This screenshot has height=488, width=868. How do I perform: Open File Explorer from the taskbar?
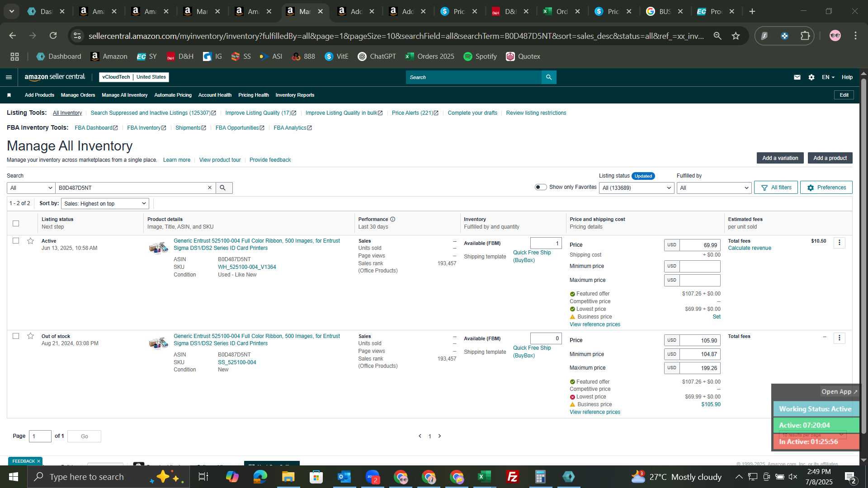coord(288,477)
